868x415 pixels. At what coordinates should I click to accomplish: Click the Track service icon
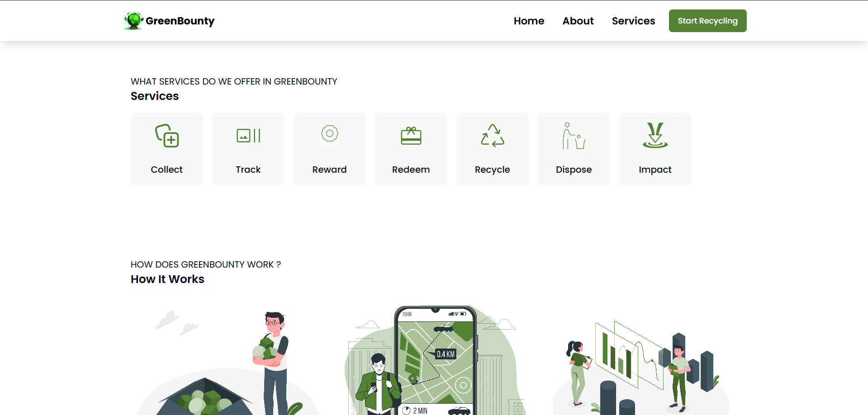tap(248, 136)
